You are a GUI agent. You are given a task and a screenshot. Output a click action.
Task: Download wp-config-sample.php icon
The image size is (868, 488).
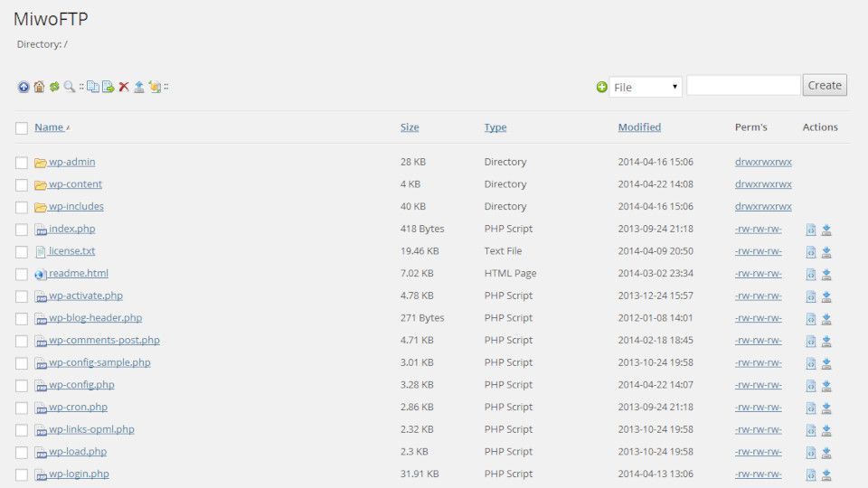[826, 363]
